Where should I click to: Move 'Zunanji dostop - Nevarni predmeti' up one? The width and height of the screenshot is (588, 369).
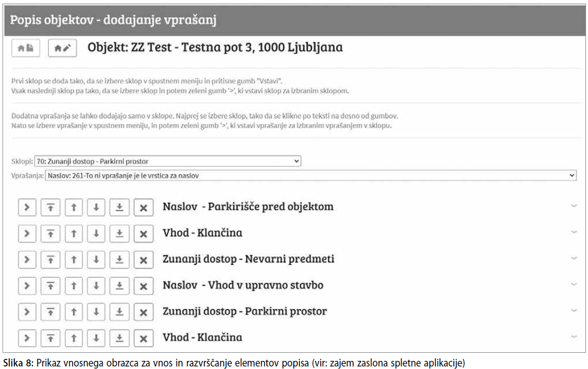(x=74, y=259)
